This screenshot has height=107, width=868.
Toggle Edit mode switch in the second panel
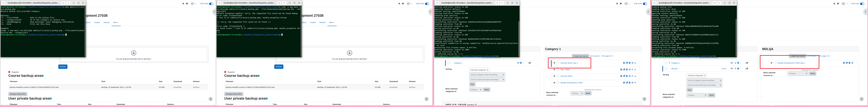click(x=427, y=4)
